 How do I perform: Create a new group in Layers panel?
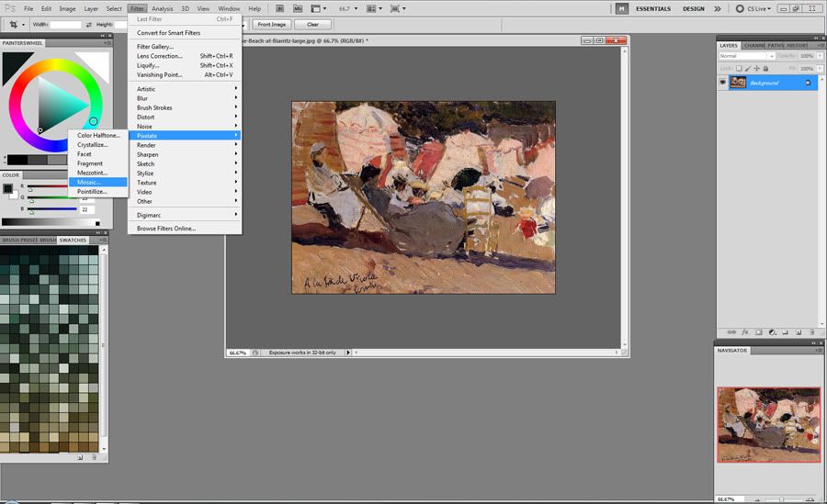click(786, 332)
